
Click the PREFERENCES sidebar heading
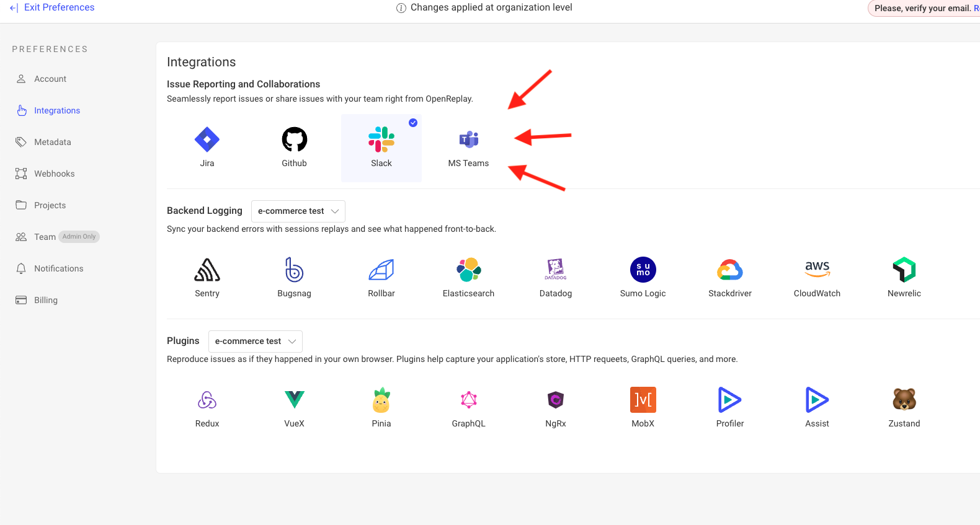pyautogui.click(x=50, y=49)
